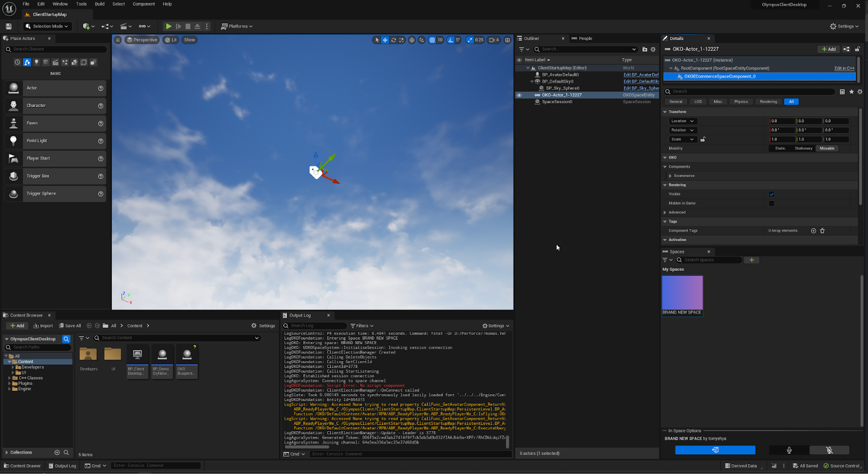Click the save icon in main toolbar

point(9,26)
